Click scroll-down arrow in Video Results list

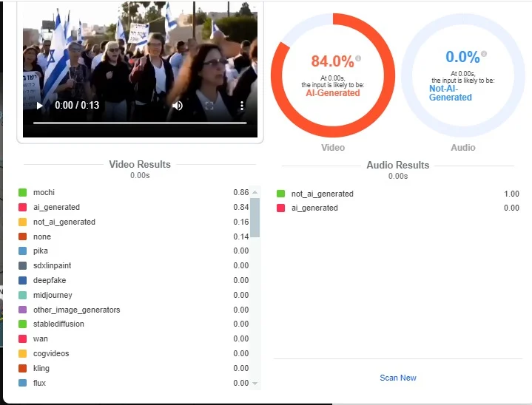point(255,384)
